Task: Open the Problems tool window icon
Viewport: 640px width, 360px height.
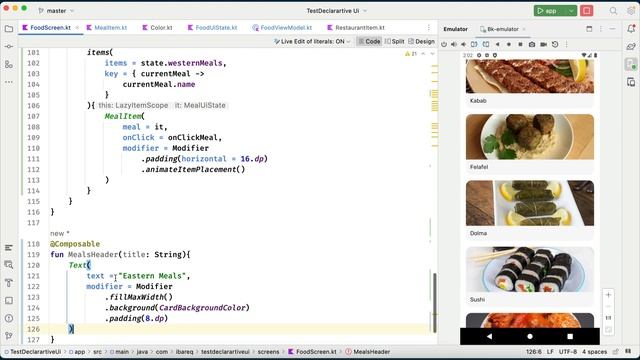Action: (x=9, y=318)
